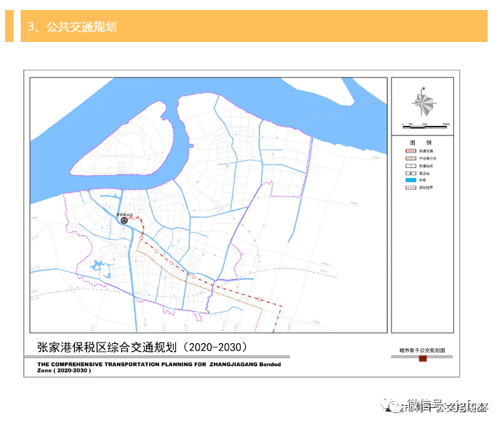Screen dimensions: 504x428
Task: Click the red dashed rail transit legend symbol
Action: point(411,151)
